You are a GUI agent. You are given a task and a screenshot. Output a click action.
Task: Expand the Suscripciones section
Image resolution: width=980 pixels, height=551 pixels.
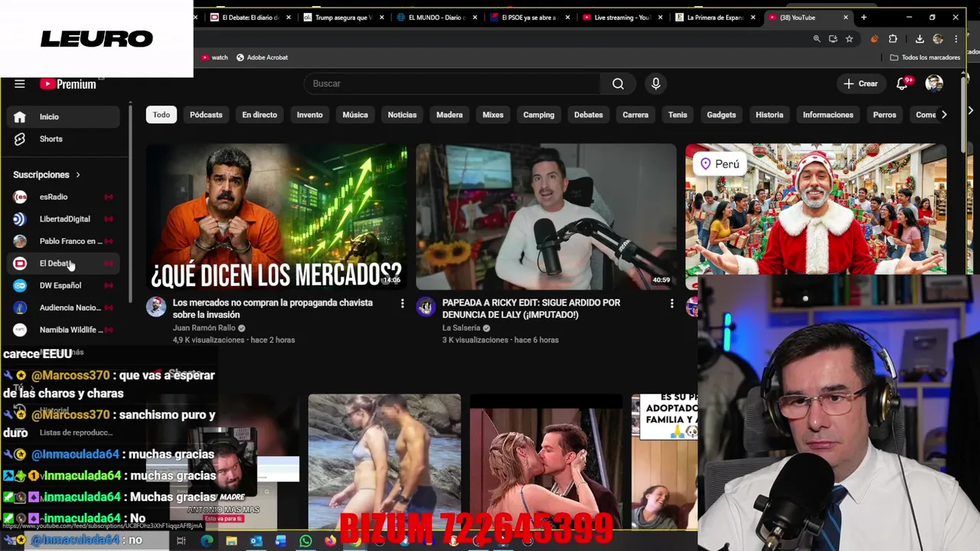click(47, 174)
